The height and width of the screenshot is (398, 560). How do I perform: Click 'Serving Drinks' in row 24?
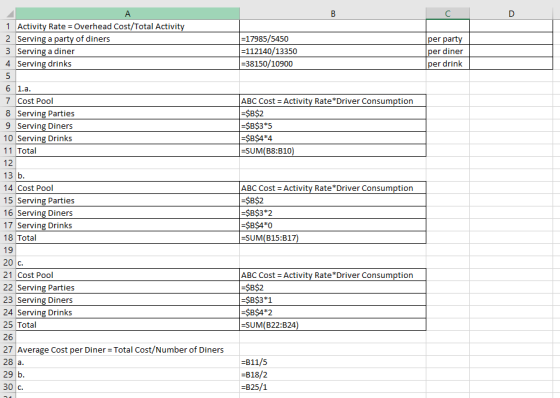[x=128, y=312]
